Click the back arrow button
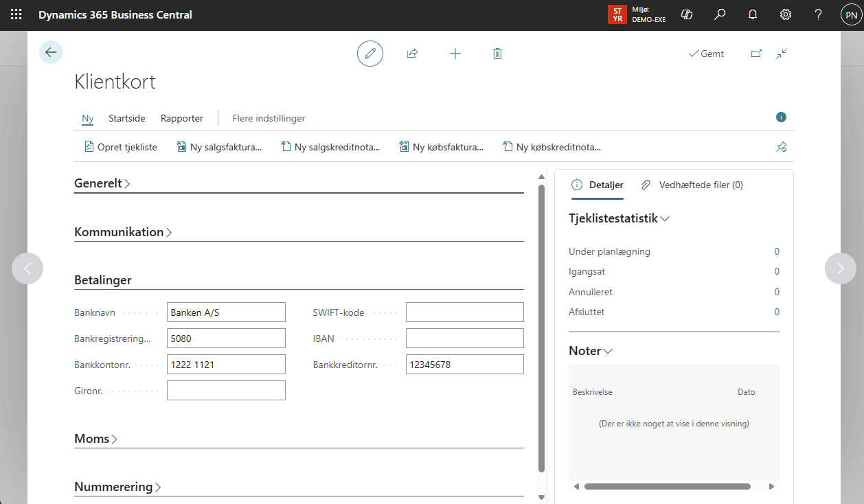The height and width of the screenshot is (504, 864). click(51, 52)
